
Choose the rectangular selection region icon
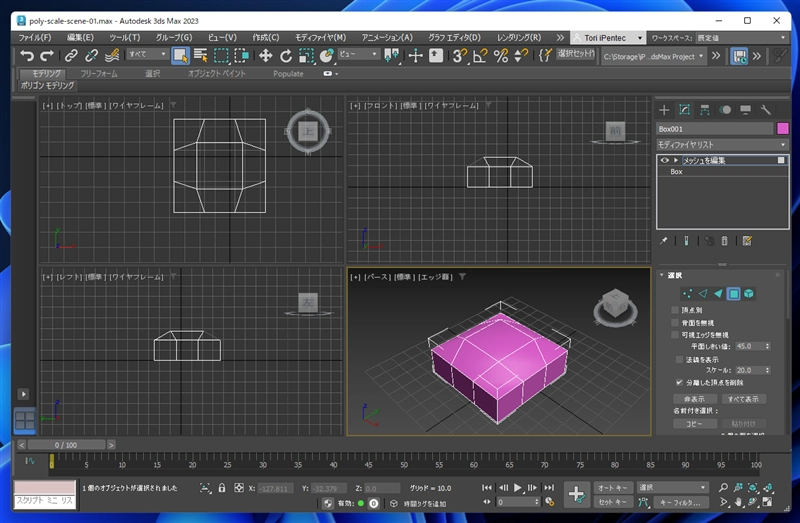[x=221, y=55]
